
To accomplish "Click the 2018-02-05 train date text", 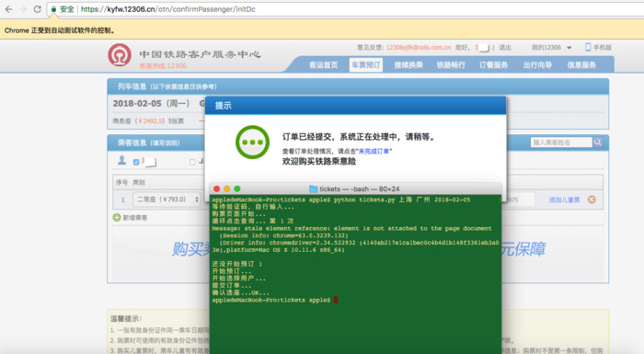I will click(137, 104).
